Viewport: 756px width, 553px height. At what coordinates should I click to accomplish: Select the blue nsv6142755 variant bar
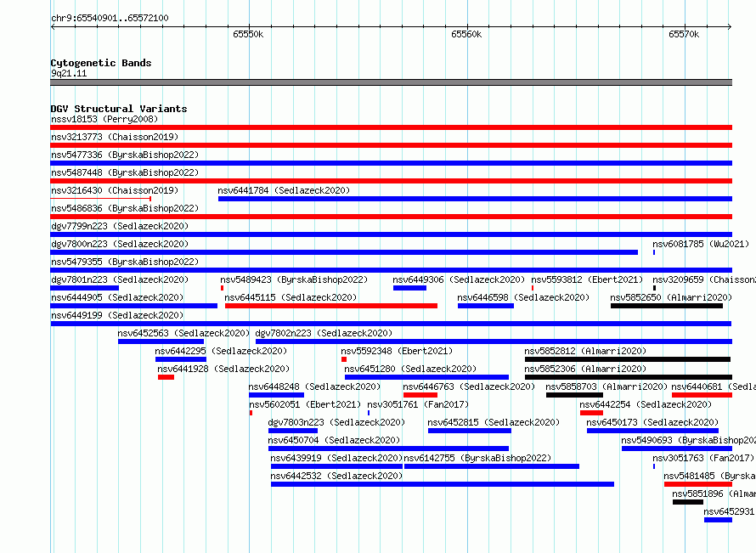pyautogui.click(x=492, y=466)
